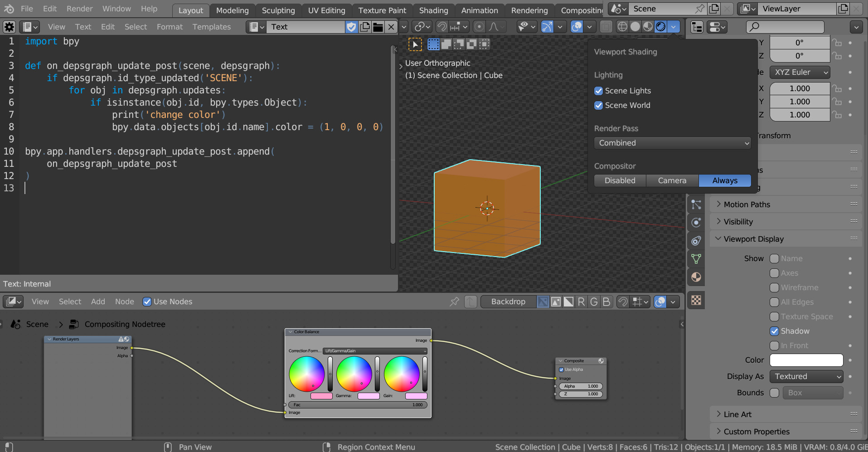Switch to solid viewport shading
The height and width of the screenshot is (452, 868).
tap(635, 27)
